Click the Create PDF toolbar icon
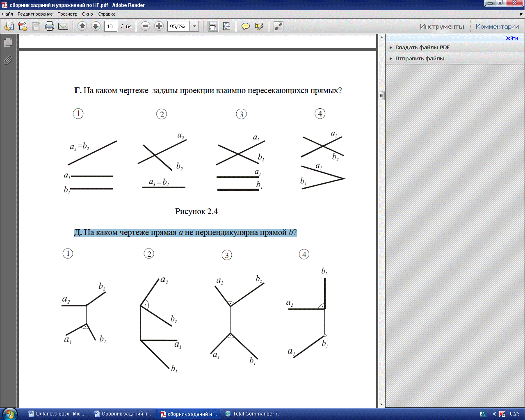Image resolution: width=525 pixels, height=420 pixels. pyautogui.click(x=23, y=27)
